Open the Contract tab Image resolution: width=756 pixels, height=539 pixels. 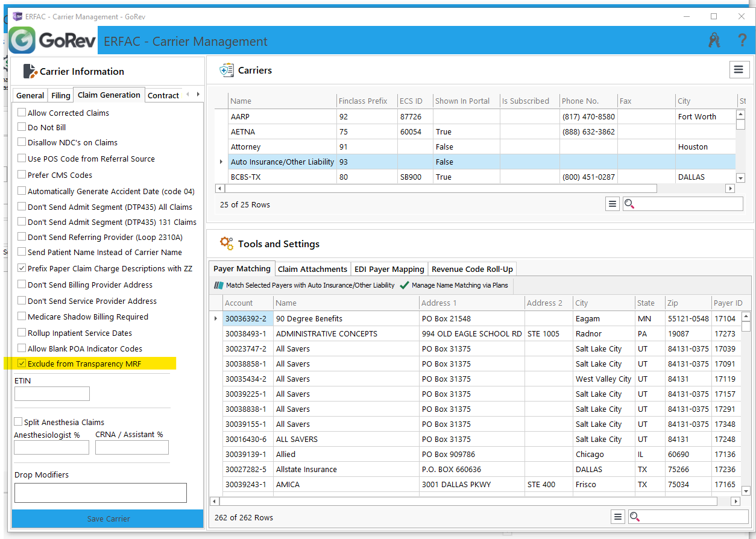pyautogui.click(x=163, y=95)
